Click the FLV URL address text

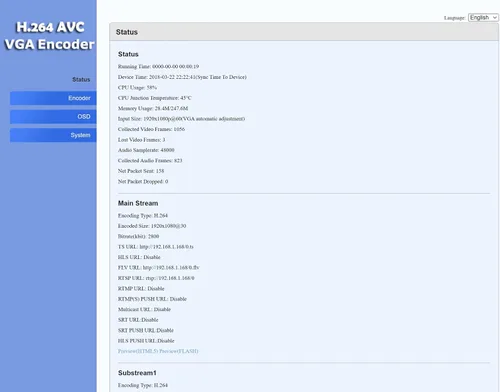coord(171,267)
